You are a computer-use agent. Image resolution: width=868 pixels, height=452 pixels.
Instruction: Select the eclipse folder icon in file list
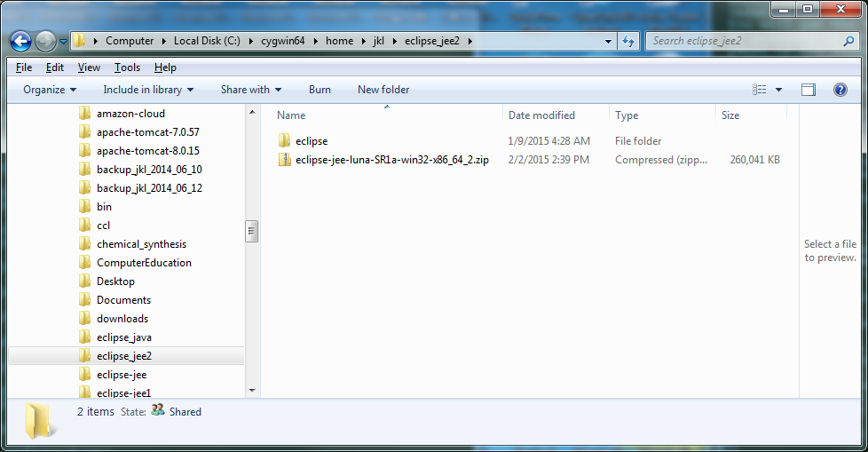[285, 141]
